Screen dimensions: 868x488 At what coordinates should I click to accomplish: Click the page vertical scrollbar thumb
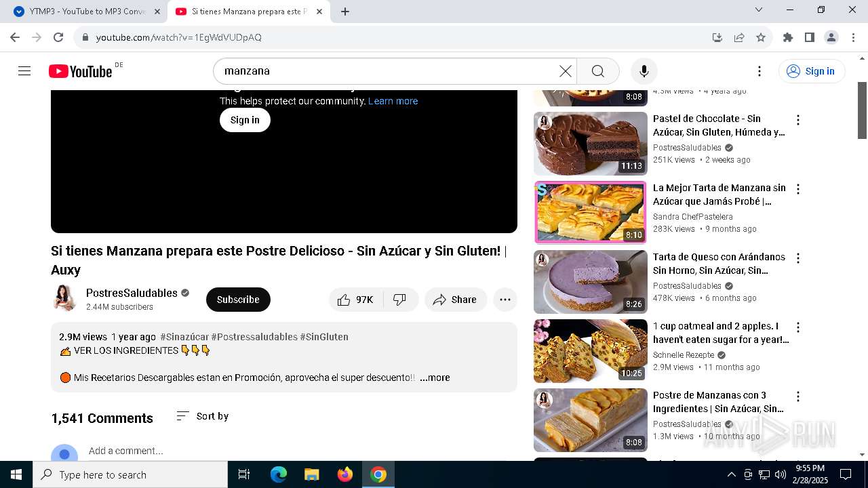click(863, 110)
